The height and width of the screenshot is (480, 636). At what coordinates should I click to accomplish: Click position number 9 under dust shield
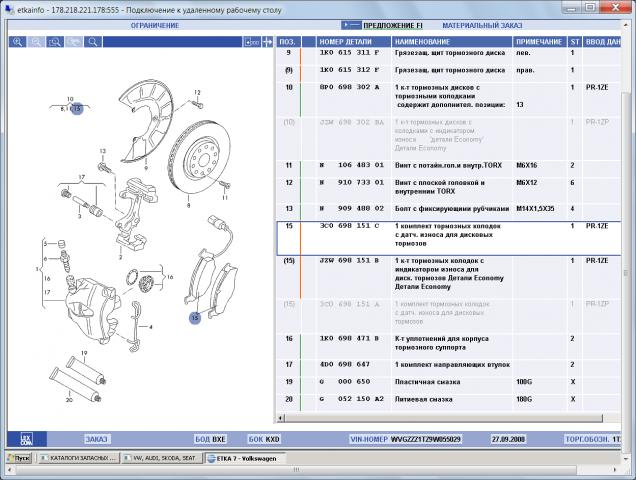coord(146,168)
